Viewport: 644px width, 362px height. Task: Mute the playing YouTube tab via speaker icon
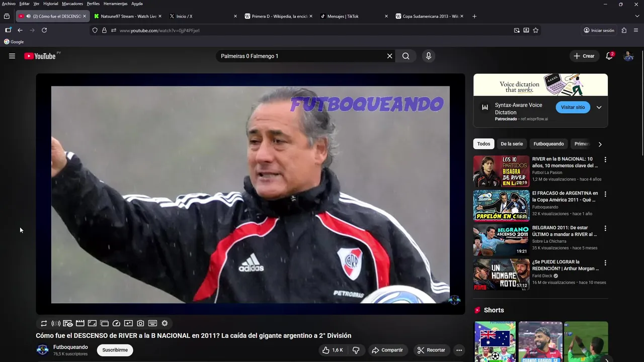(x=28, y=16)
